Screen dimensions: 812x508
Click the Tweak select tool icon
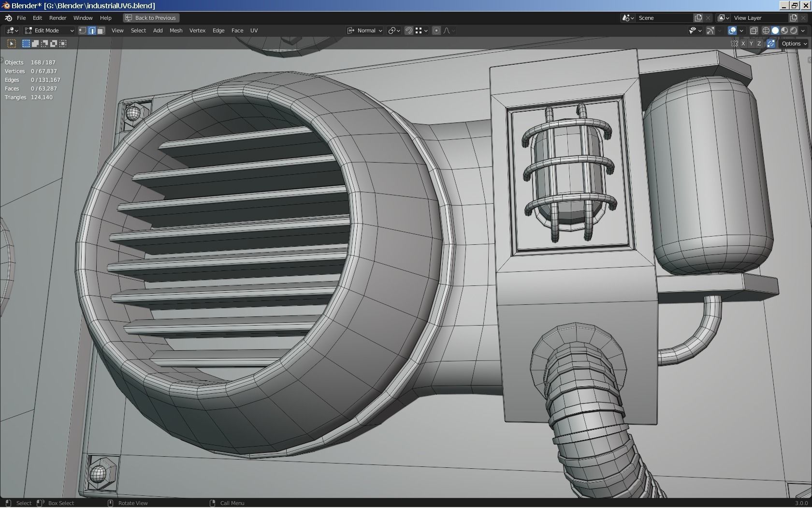tap(12, 44)
